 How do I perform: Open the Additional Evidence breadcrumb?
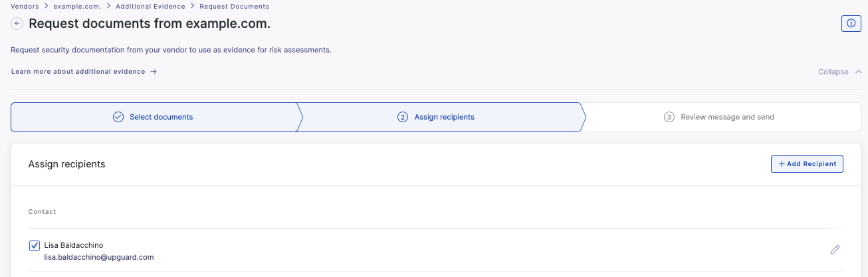tap(150, 6)
